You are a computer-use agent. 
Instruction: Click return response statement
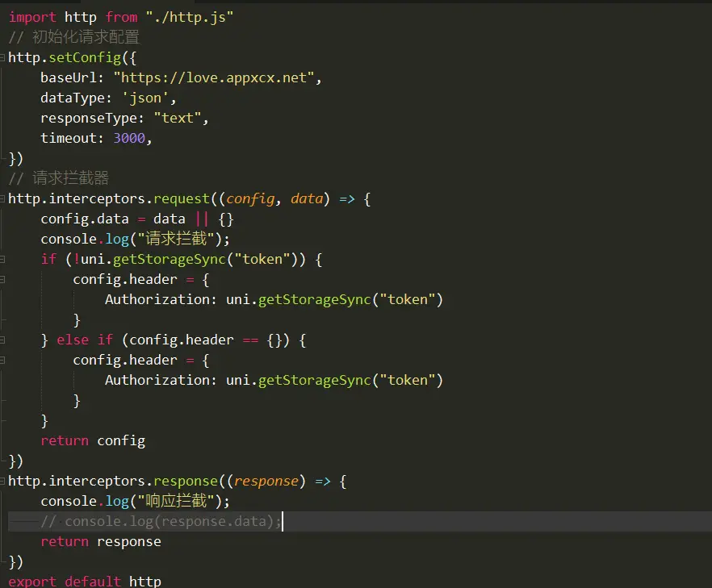(x=101, y=542)
